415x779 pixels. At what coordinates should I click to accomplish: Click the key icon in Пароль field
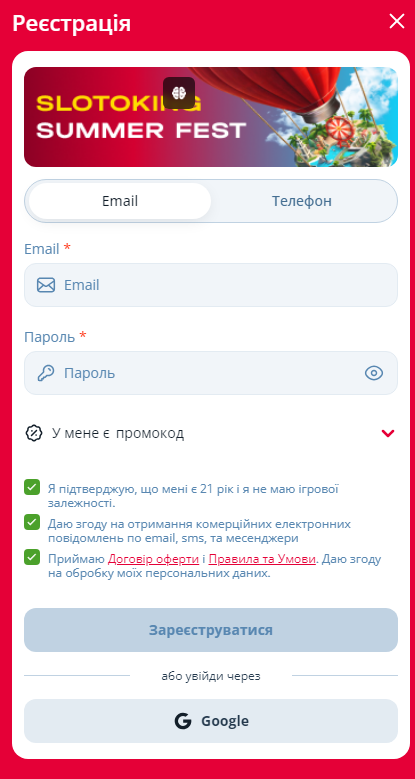(46, 373)
